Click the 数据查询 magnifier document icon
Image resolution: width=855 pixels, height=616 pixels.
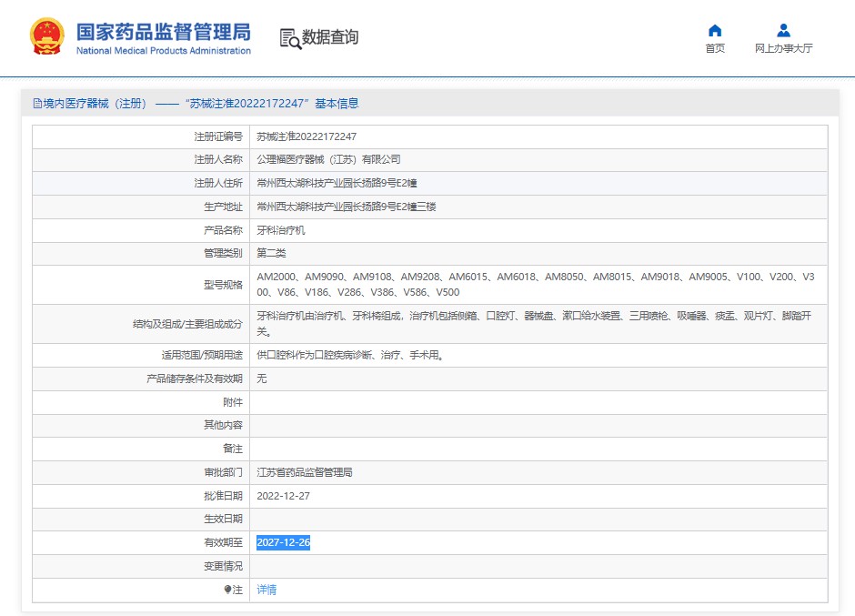pyautogui.click(x=290, y=38)
